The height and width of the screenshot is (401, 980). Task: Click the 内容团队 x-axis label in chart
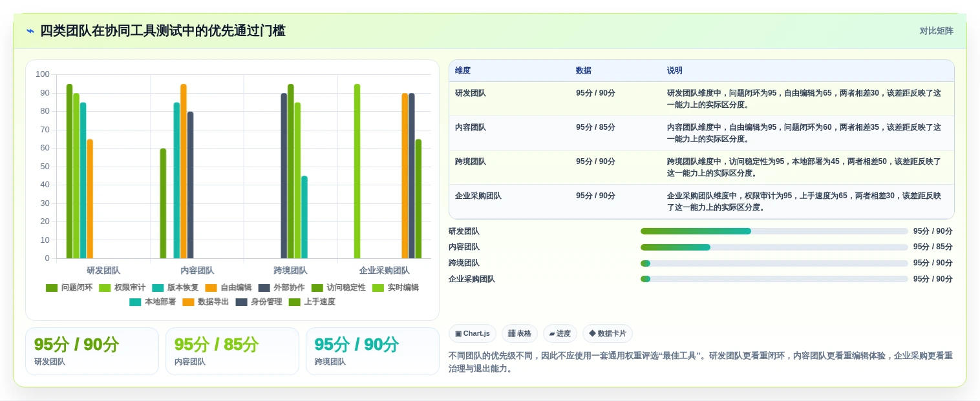coord(197,271)
